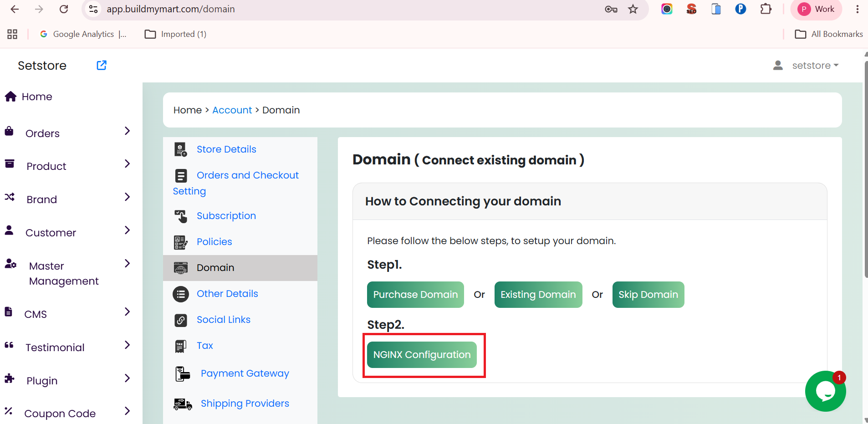Click the Policies icon
This screenshot has width=868, height=424.
(x=181, y=242)
